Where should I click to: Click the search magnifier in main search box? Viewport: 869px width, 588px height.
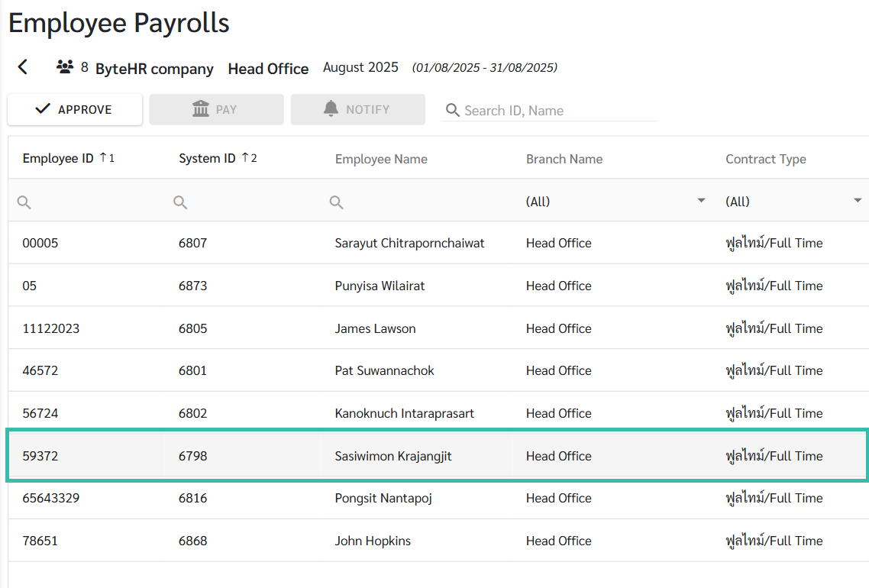453,110
